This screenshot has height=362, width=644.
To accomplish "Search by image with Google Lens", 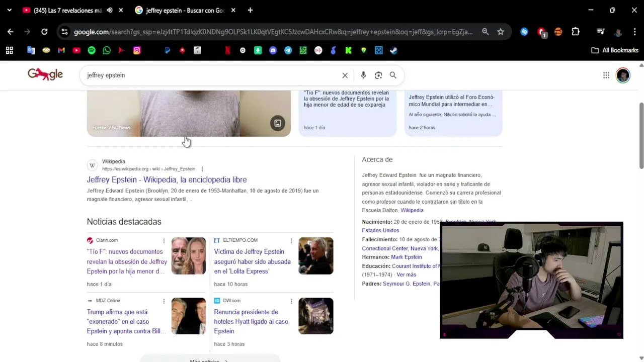I will click(378, 75).
